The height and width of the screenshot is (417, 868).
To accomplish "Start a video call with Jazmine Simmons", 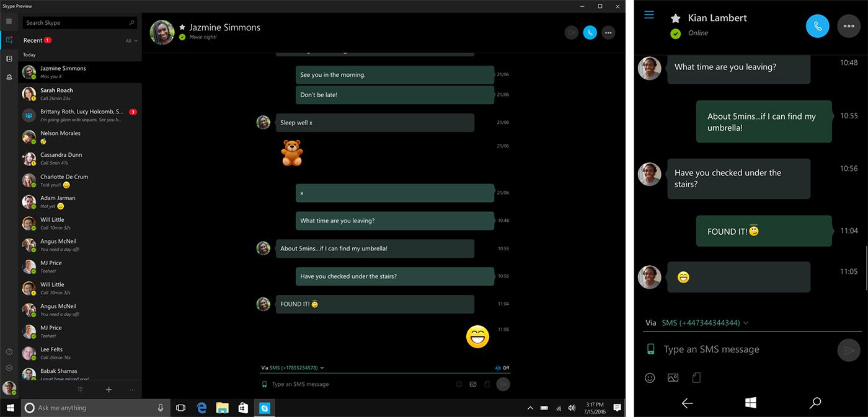I will point(571,32).
